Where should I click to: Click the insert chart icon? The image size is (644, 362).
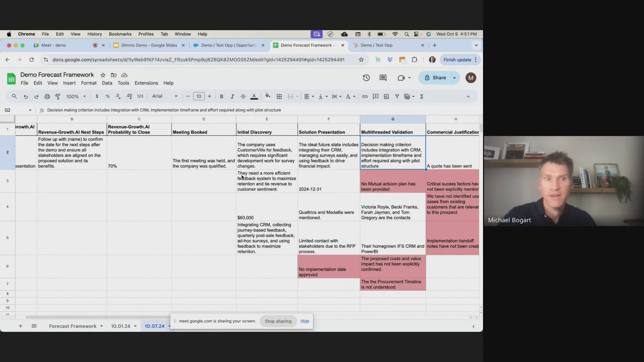[x=386, y=97]
